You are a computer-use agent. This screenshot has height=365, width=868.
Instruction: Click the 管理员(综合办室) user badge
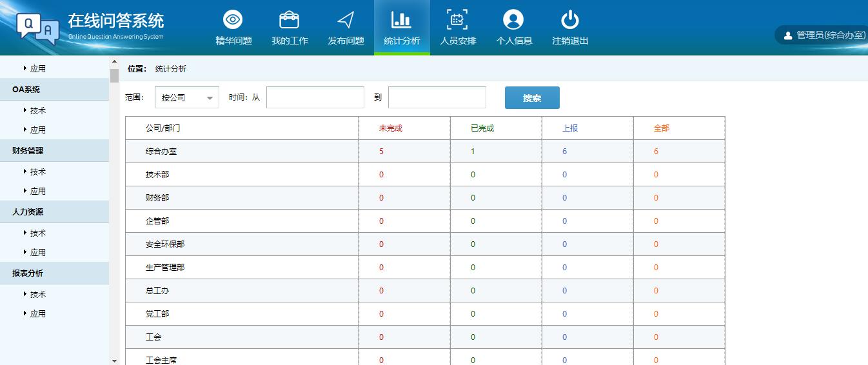coord(824,35)
